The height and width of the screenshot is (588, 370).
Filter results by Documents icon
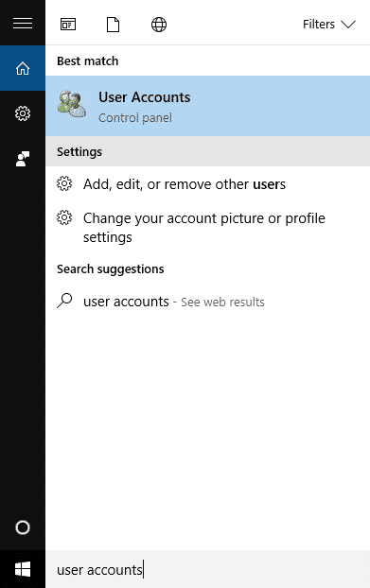pos(113,25)
